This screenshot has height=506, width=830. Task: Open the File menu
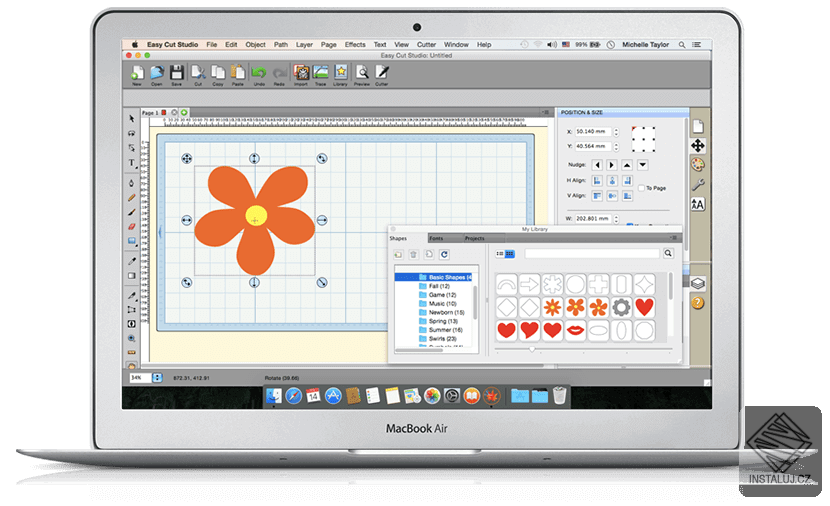[212, 44]
